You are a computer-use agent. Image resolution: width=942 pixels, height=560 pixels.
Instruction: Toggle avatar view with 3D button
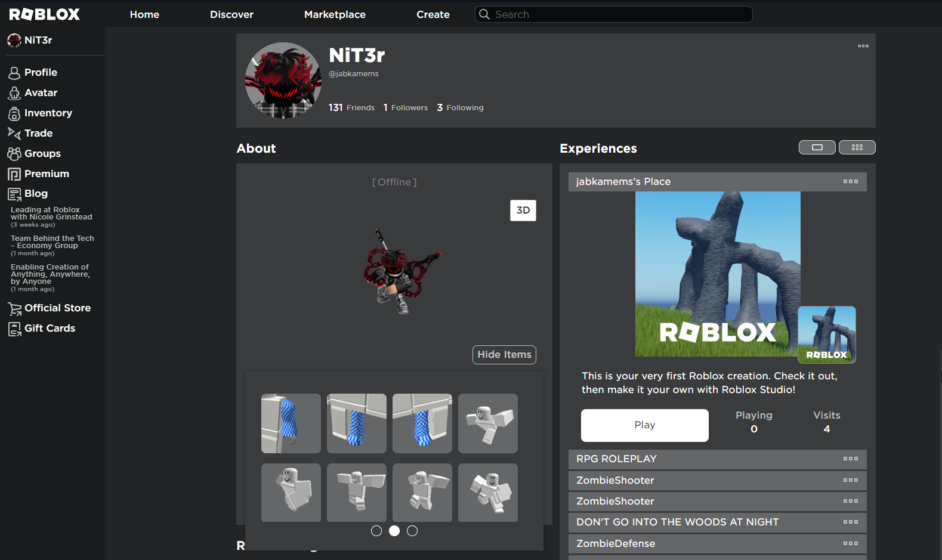coord(523,211)
